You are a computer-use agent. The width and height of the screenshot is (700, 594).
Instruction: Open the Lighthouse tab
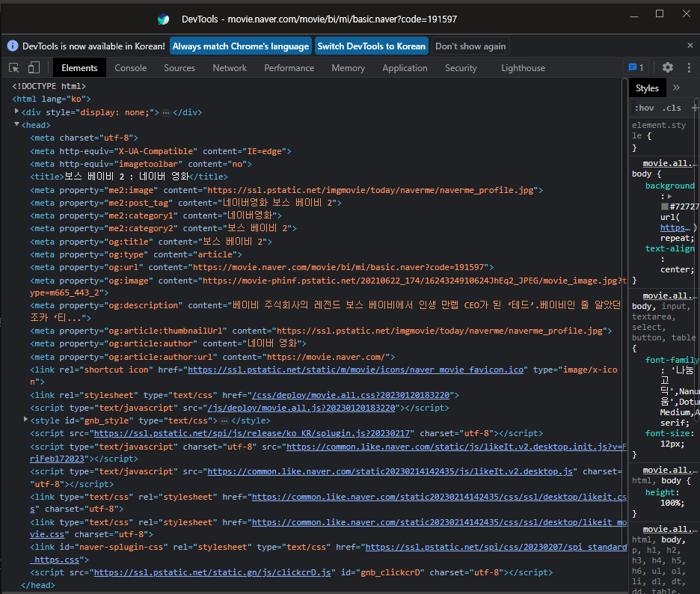523,68
